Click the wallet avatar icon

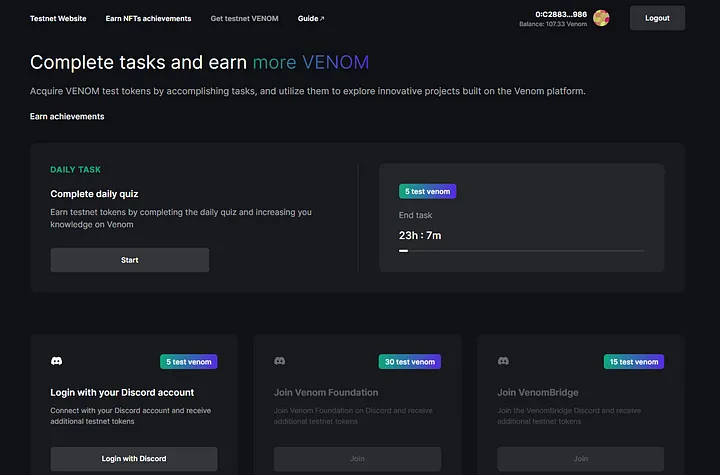coord(601,18)
